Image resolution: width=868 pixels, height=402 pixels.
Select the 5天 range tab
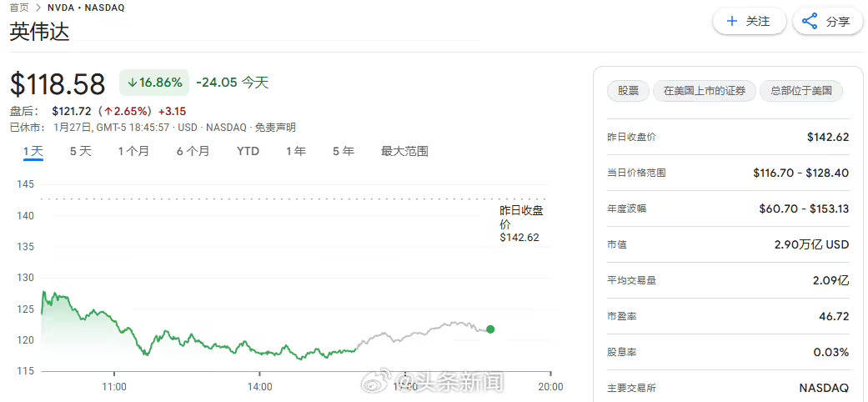coord(80,151)
